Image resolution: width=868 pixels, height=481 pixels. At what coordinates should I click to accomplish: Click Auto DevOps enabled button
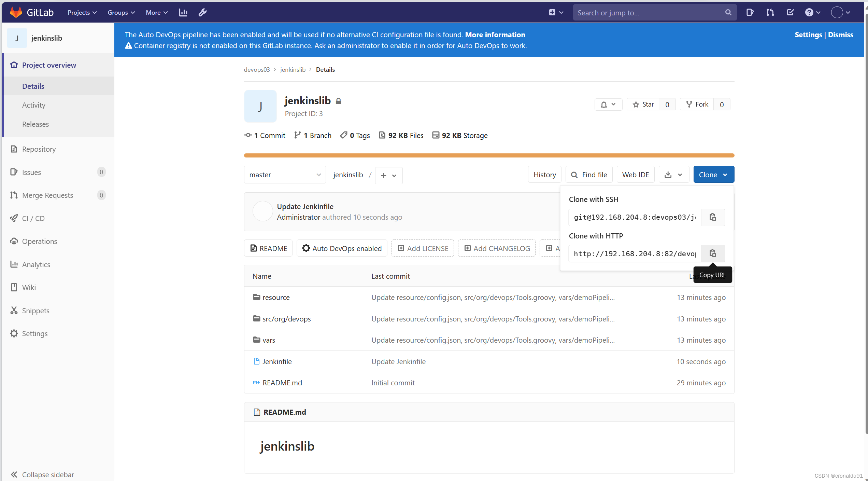(342, 248)
